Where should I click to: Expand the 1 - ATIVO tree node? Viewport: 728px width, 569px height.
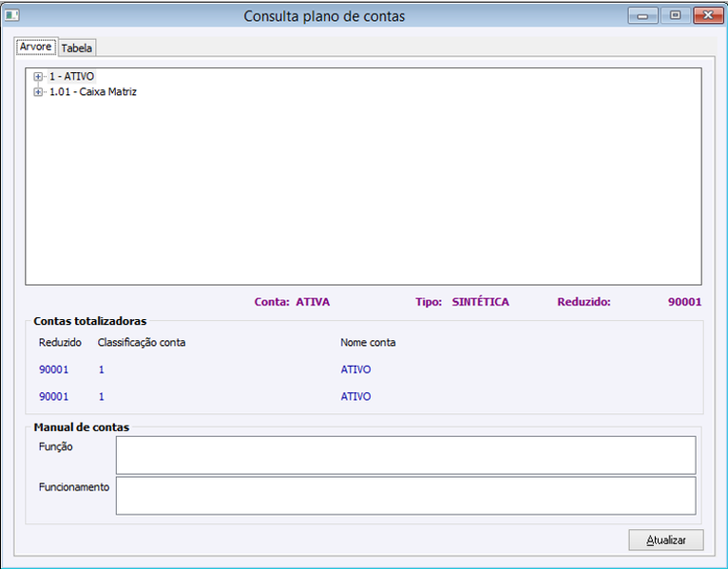(38, 77)
